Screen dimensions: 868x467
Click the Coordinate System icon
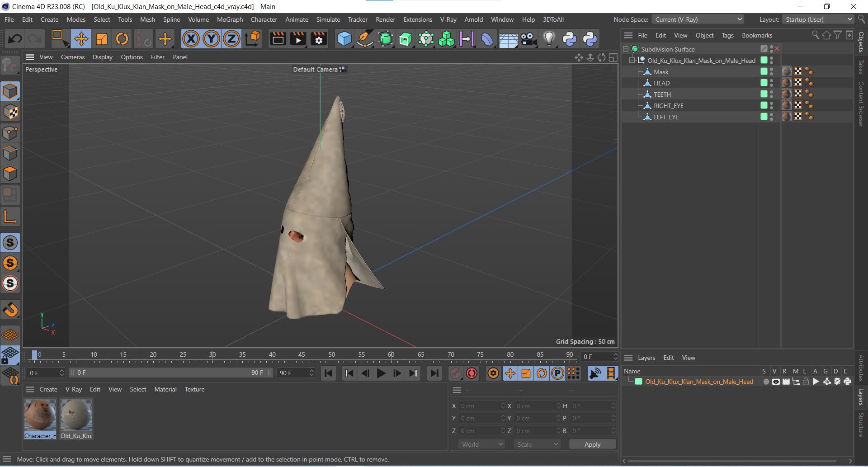click(x=253, y=39)
